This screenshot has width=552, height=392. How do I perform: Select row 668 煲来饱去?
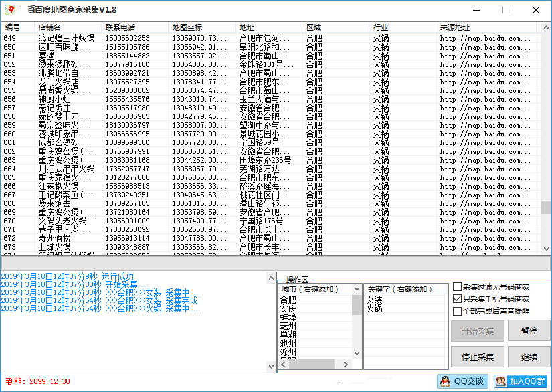click(270, 203)
